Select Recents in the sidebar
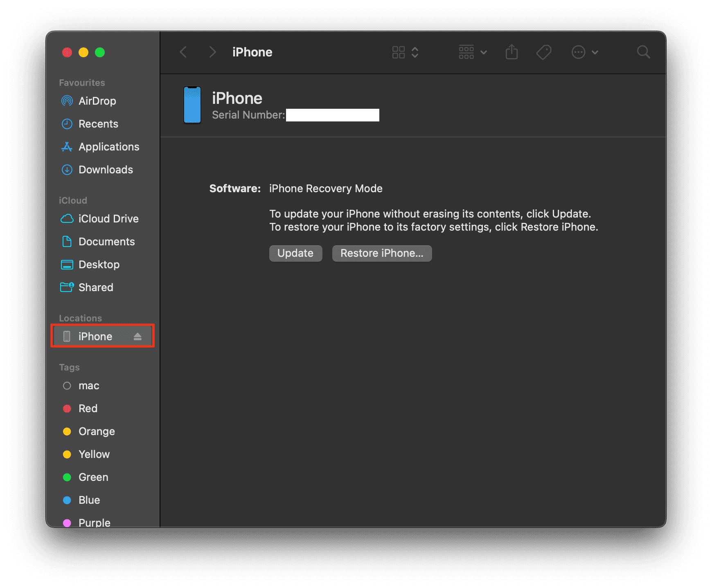The width and height of the screenshot is (712, 588). (102, 124)
